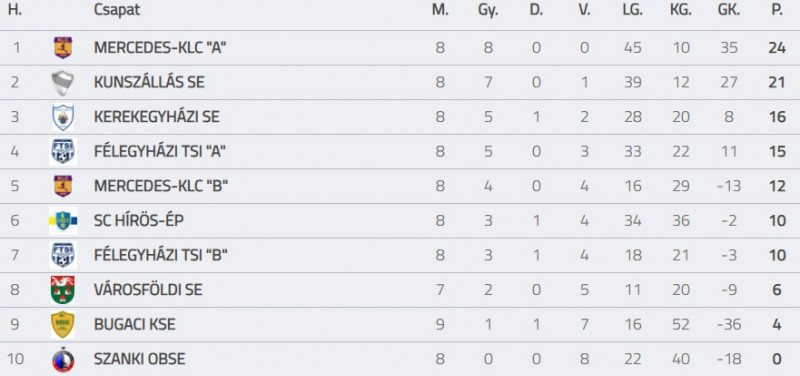This screenshot has width=800, height=376.
Task: Click the P. points column header
Action: click(777, 10)
